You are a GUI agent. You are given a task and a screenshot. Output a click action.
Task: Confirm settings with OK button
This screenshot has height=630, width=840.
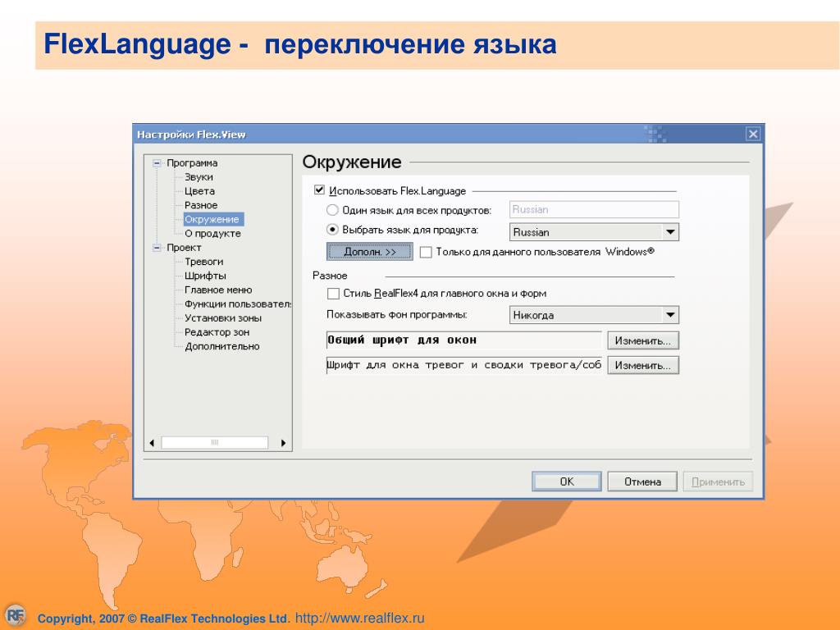(x=567, y=481)
